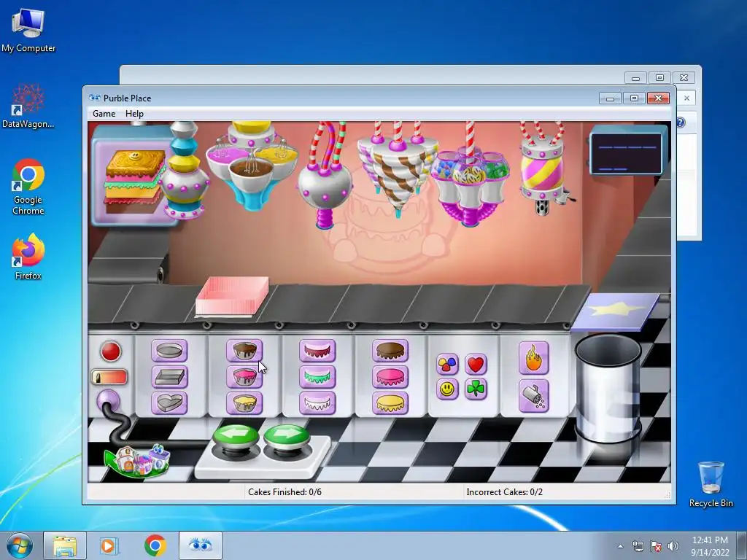Apply the pink top frosting
The height and width of the screenshot is (560, 747).
tap(390, 377)
